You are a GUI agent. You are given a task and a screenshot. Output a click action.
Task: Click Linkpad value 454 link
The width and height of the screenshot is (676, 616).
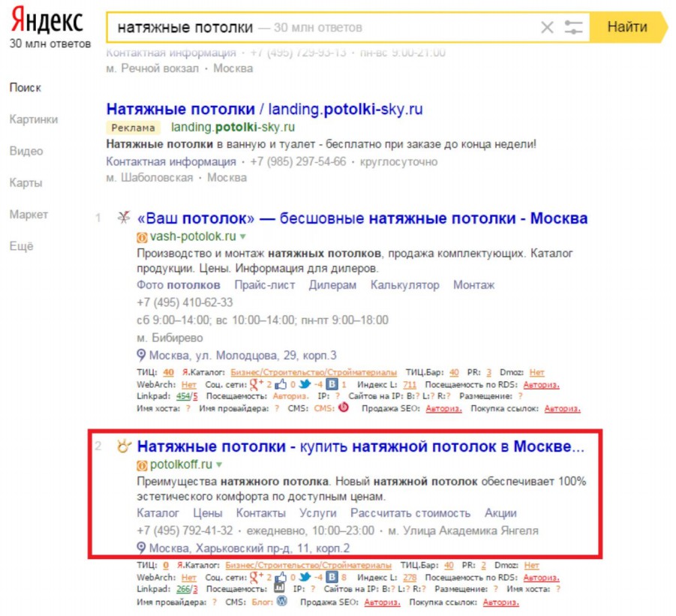coord(183,395)
